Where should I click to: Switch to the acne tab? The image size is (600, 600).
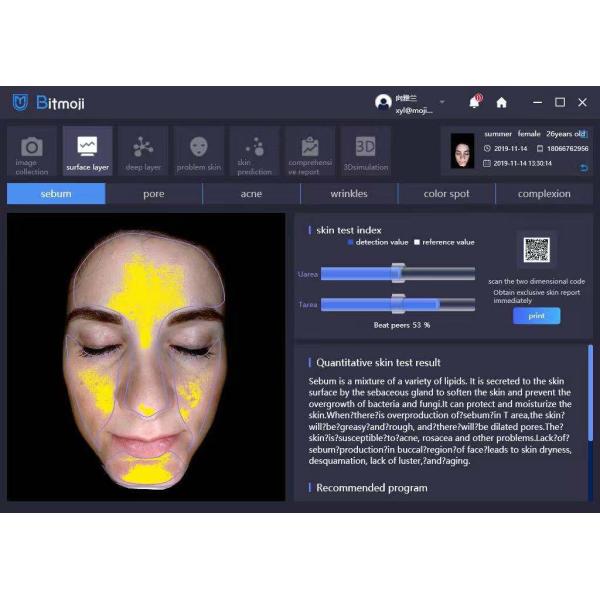click(x=251, y=194)
